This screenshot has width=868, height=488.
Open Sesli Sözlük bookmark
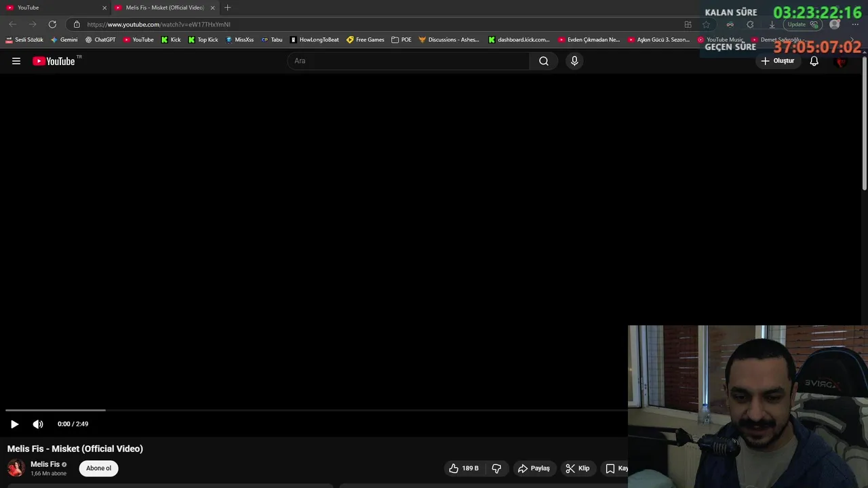[x=24, y=39]
